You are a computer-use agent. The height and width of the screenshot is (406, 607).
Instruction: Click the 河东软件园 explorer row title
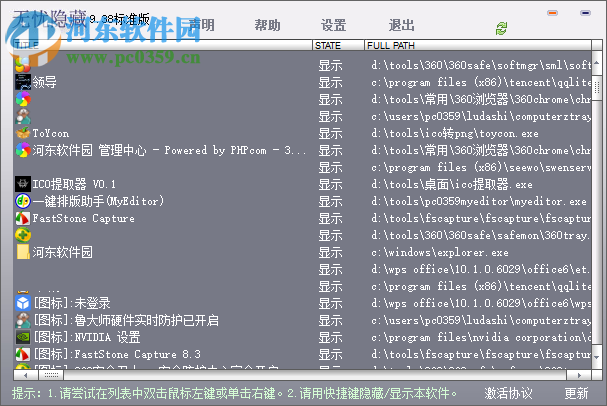point(62,252)
